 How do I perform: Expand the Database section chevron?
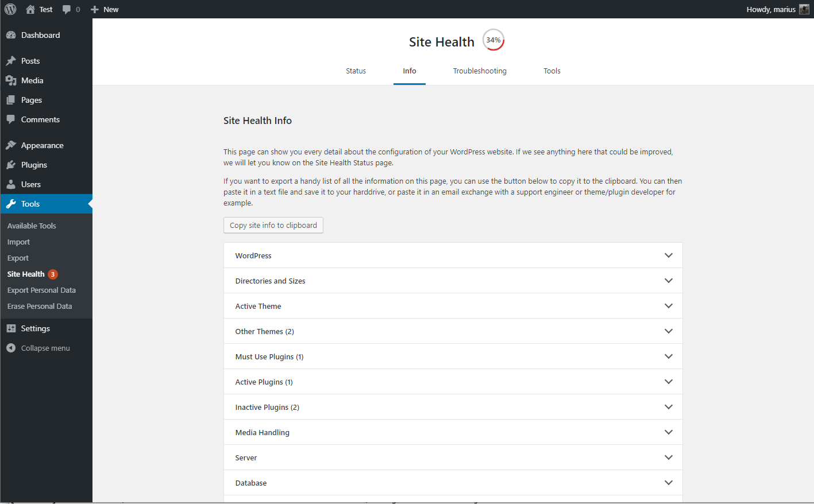click(668, 483)
